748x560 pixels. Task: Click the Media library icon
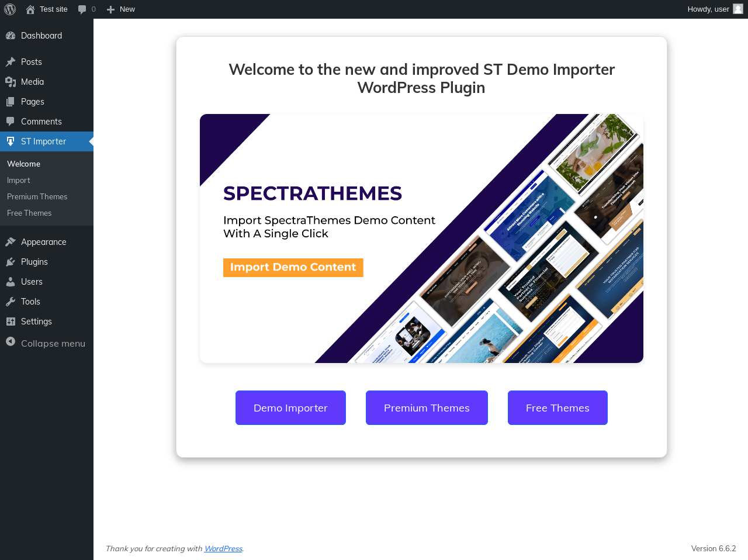[x=11, y=82]
